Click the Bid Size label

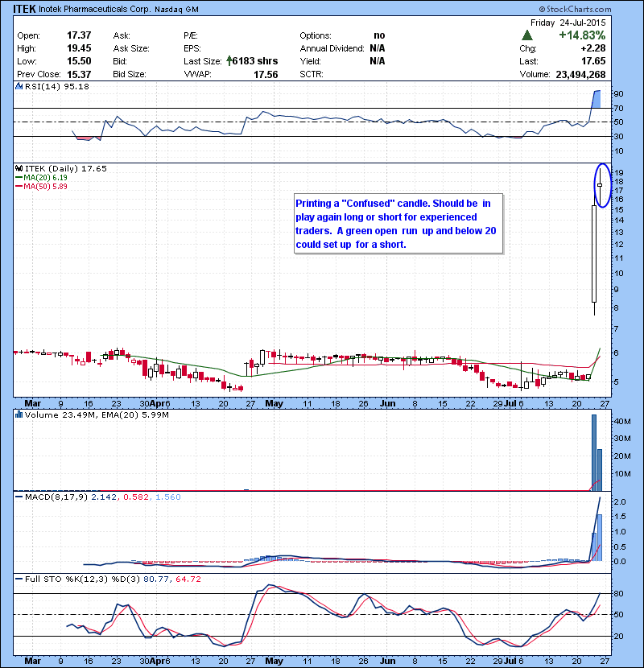[130, 74]
